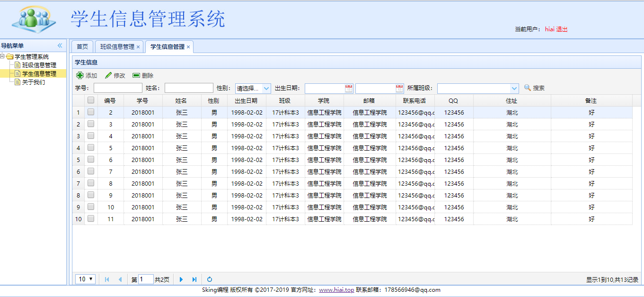Click the pencil edit icon
Image resolution: width=644 pixels, height=297 pixels.
tap(108, 75)
